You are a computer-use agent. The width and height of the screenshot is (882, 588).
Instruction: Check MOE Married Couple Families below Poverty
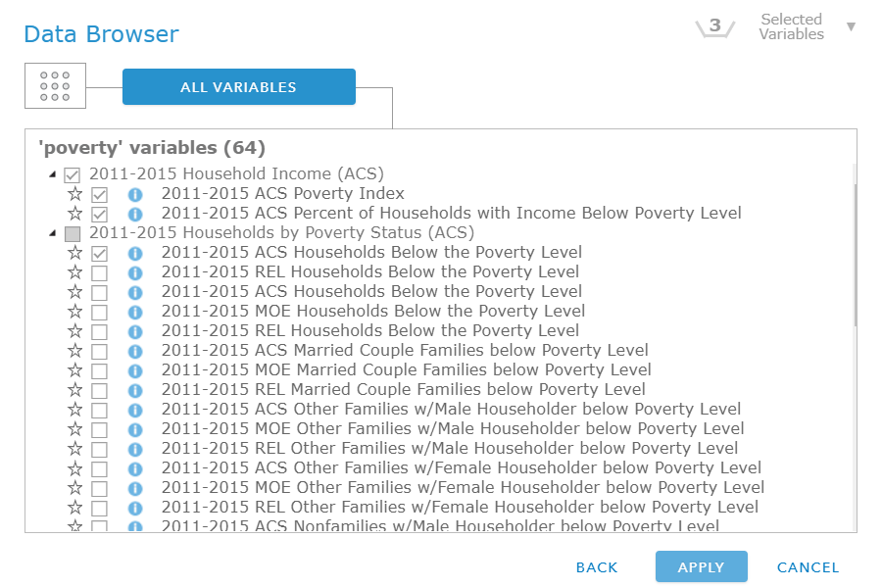coord(99,370)
